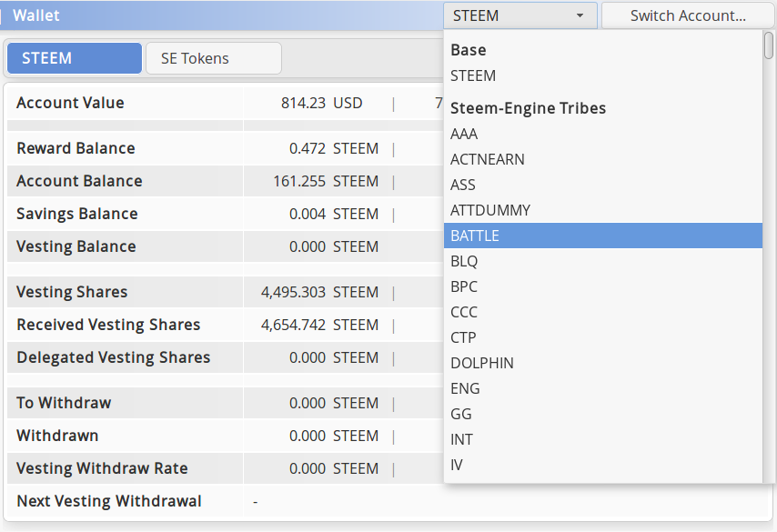Choose ASS in the tribe list
This screenshot has height=532, width=777.
(602, 185)
